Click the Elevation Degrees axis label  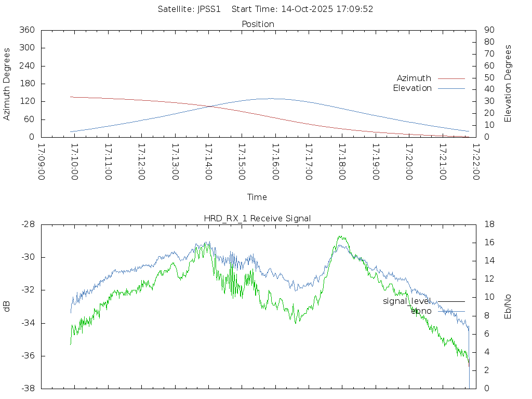[508, 83]
